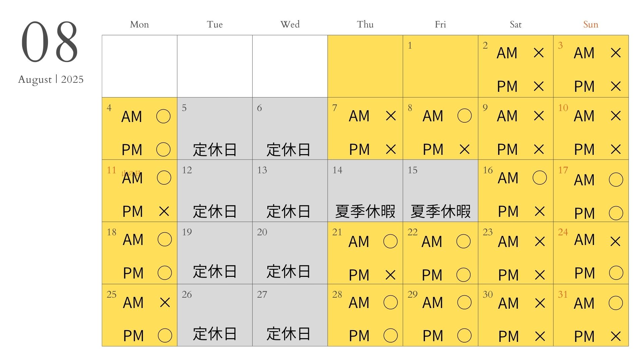Screen dimensions: 644x362
Task: Click the 夏季休暇 label on August 15
Action: (440, 212)
